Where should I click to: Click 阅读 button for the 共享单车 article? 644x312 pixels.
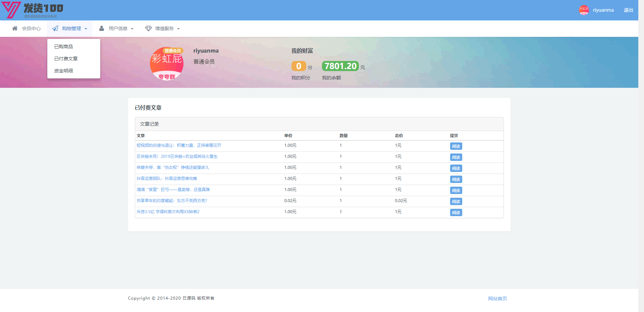tap(456, 201)
